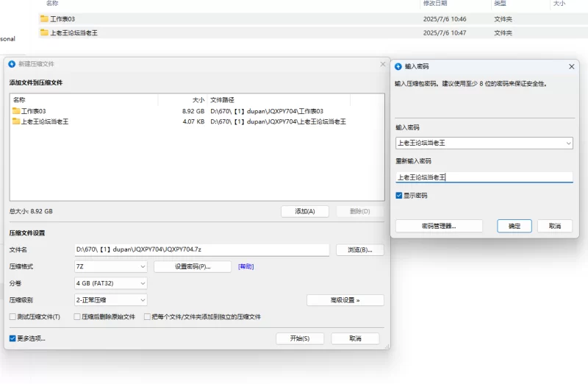Click 上老王论坛当老王 folder icon in archive file list
588x384 pixels.
(15, 121)
